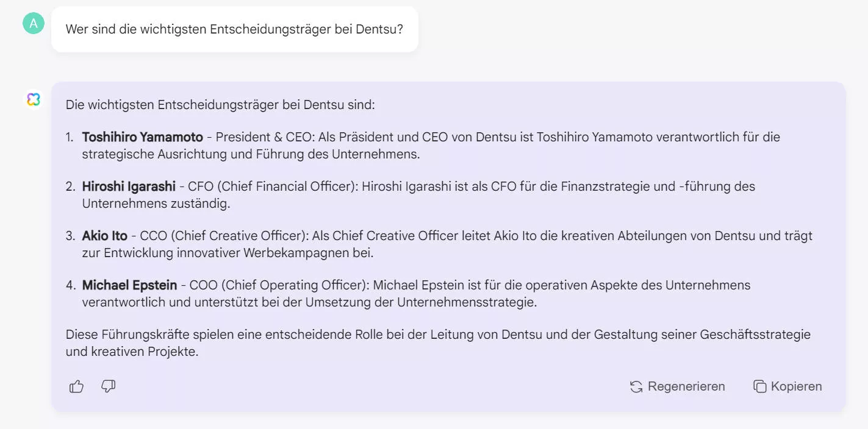868x429 pixels.
Task: Select the thumbs down feedback icon
Action: tap(108, 386)
